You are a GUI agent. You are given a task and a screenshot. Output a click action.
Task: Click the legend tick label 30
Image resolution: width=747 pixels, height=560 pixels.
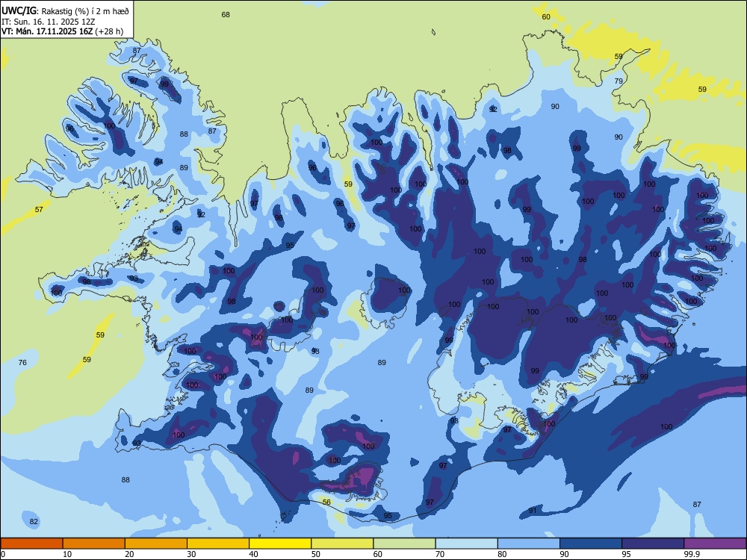click(x=191, y=554)
